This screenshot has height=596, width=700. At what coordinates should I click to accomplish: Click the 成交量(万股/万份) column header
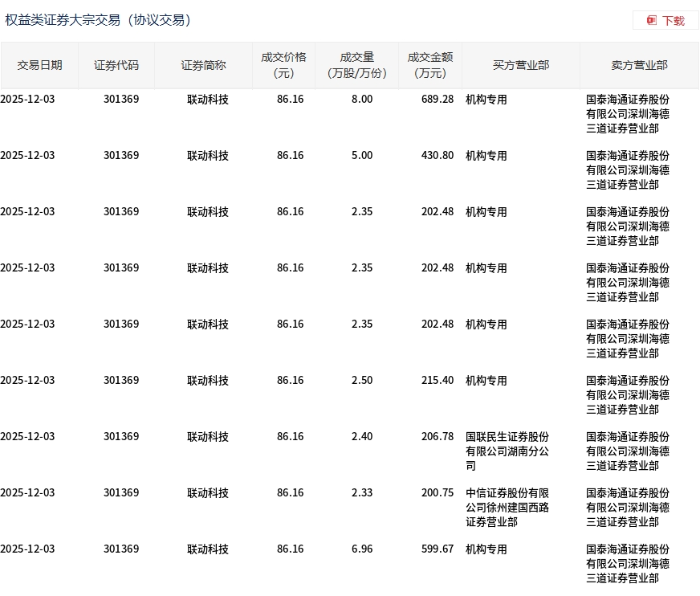point(356,66)
